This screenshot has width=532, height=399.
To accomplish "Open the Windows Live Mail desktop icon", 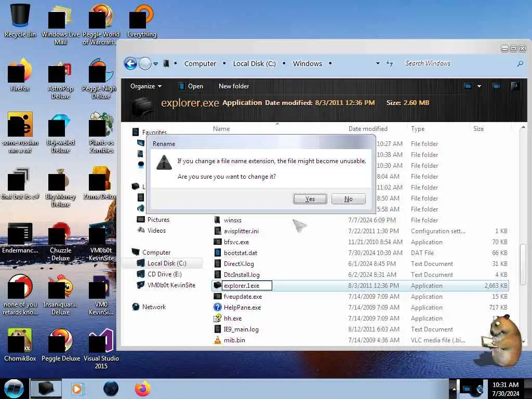I will [x=60, y=24].
